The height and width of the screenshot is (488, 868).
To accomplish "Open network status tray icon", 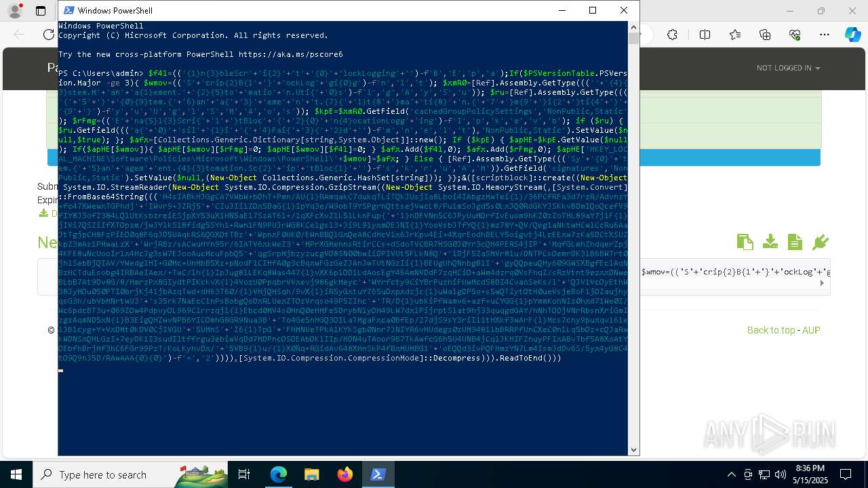I will click(764, 474).
